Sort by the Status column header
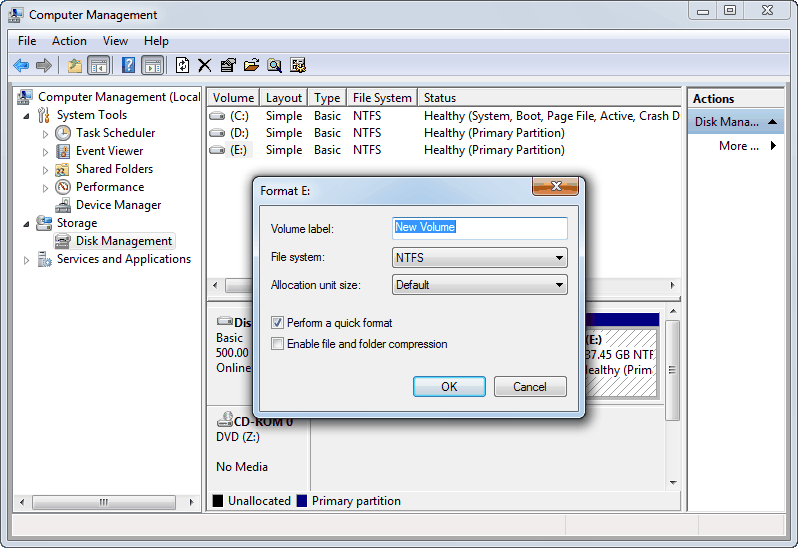The width and height of the screenshot is (798, 548). coord(549,98)
